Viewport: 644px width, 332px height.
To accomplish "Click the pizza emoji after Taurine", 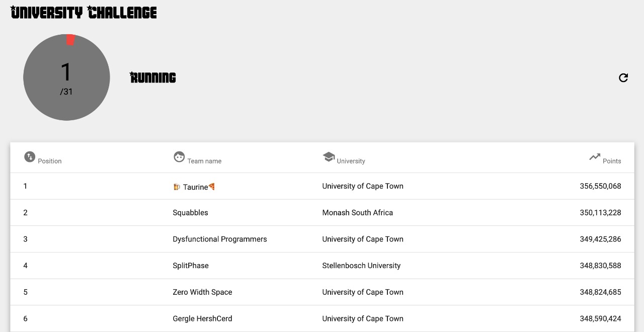I will tap(212, 187).
